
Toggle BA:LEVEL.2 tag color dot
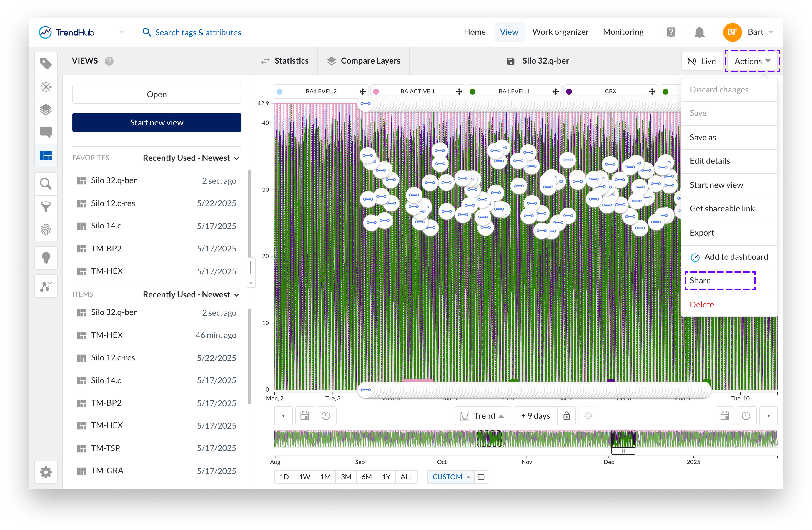pos(279,92)
